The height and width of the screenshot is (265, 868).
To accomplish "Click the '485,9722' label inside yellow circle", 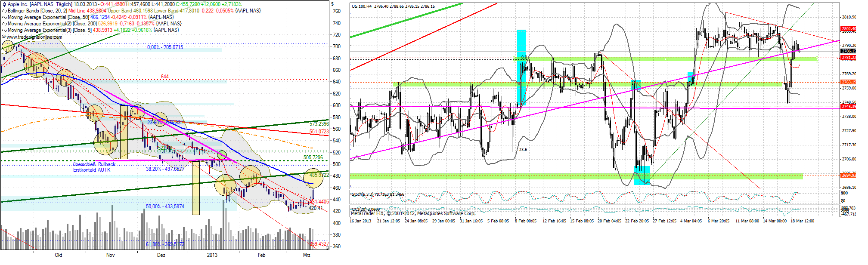I will tap(319, 175).
